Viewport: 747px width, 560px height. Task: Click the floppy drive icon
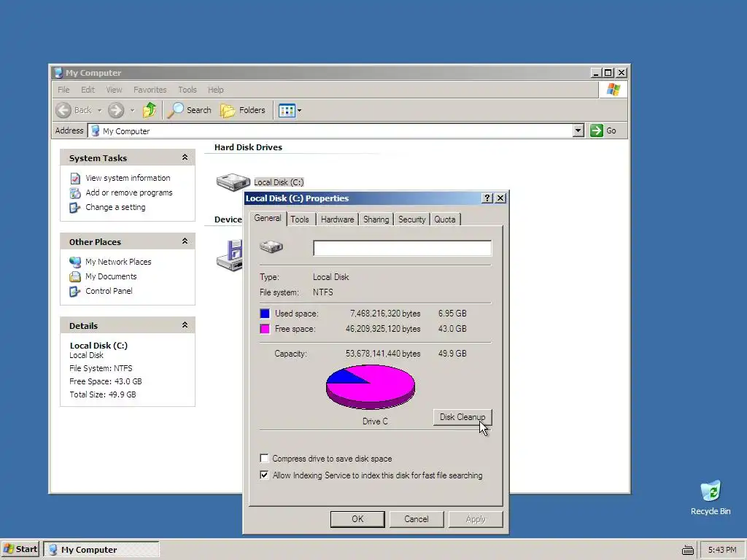pos(230,256)
